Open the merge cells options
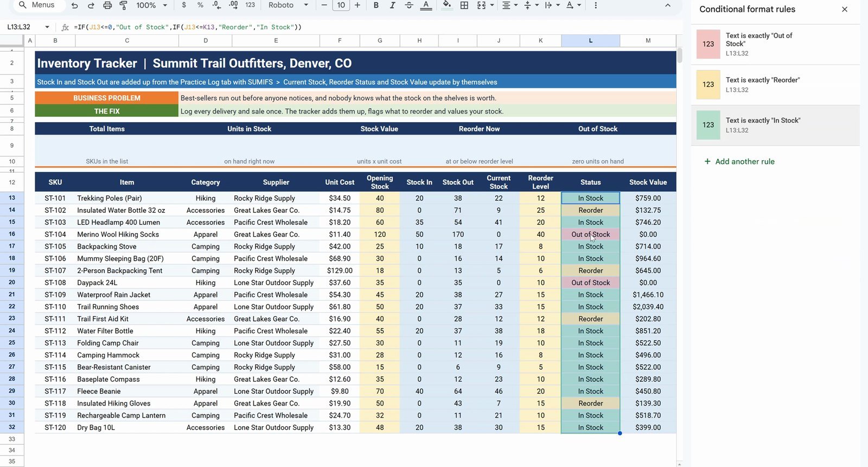868x467 pixels. (x=485, y=5)
